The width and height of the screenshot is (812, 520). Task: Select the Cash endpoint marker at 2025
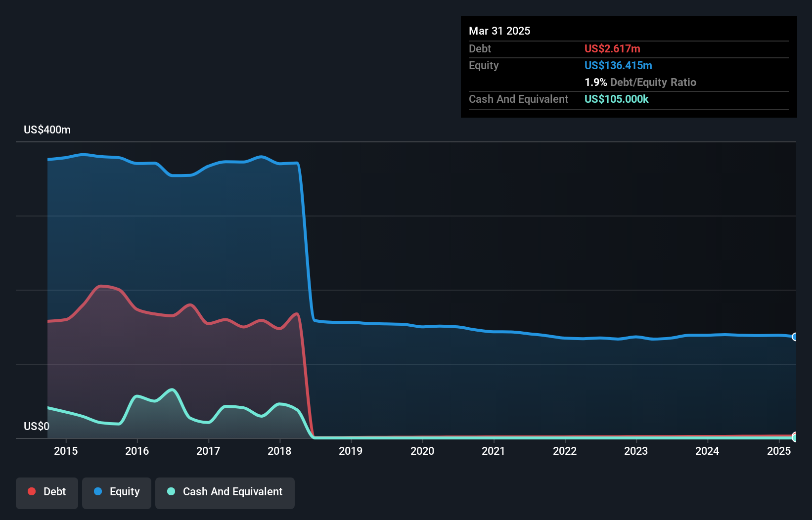point(795,437)
